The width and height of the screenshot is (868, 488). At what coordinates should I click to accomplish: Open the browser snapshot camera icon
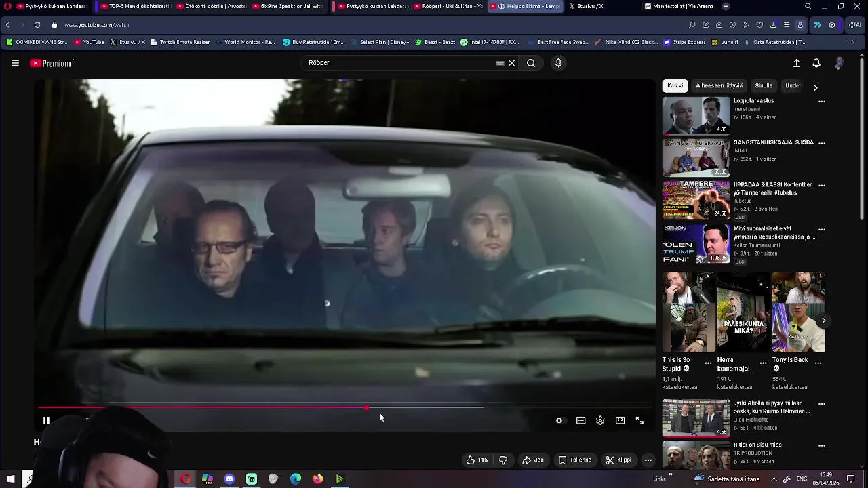coord(719,25)
